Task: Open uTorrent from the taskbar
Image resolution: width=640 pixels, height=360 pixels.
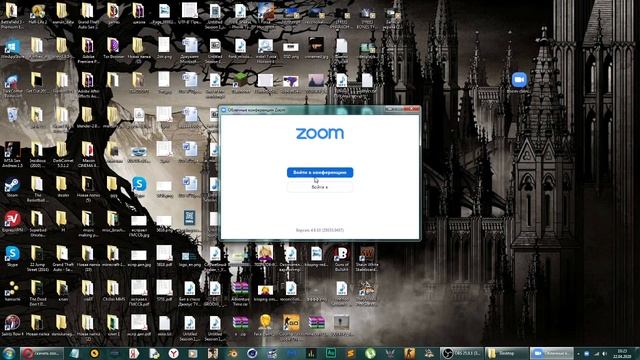Action: [x=370, y=353]
